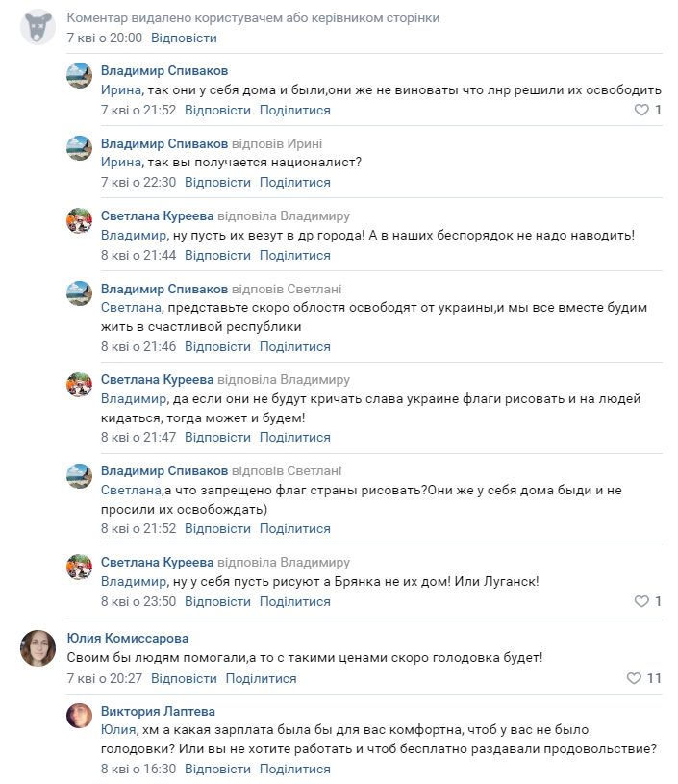678x784 pixels.
Task: Open Юлия Комиссарова profile name
Action: [x=128, y=639]
